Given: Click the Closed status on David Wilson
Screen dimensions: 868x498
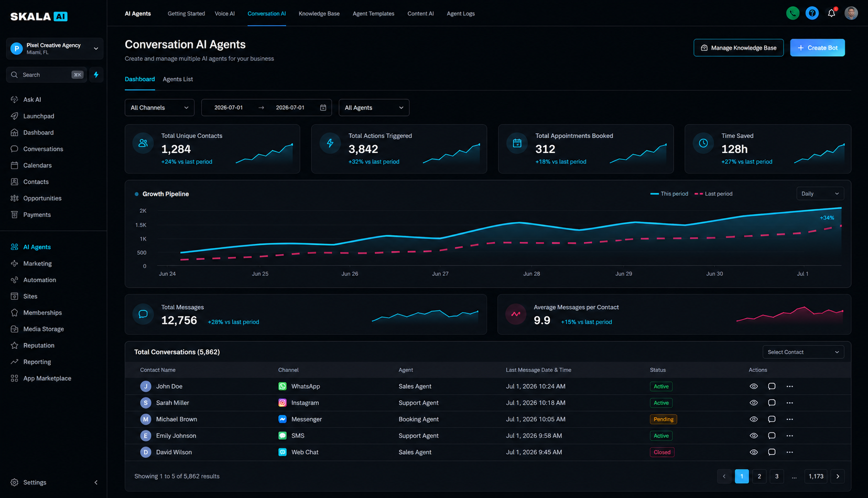Looking at the screenshot, I should coord(662,452).
